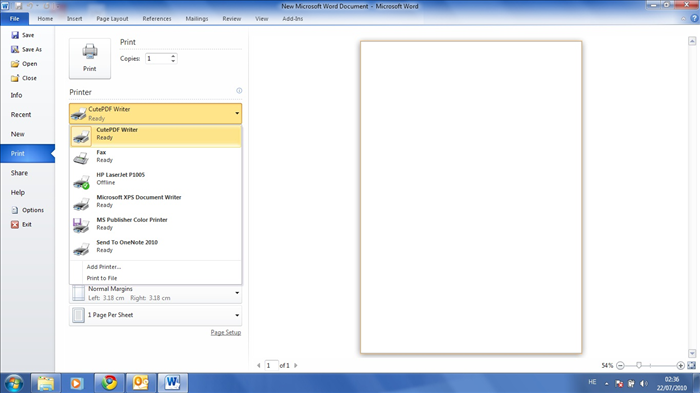Image resolution: width=700 pixels, height=393 pixels.
Task: Open the Mailings ribbon tab
Action: [197, 19]
